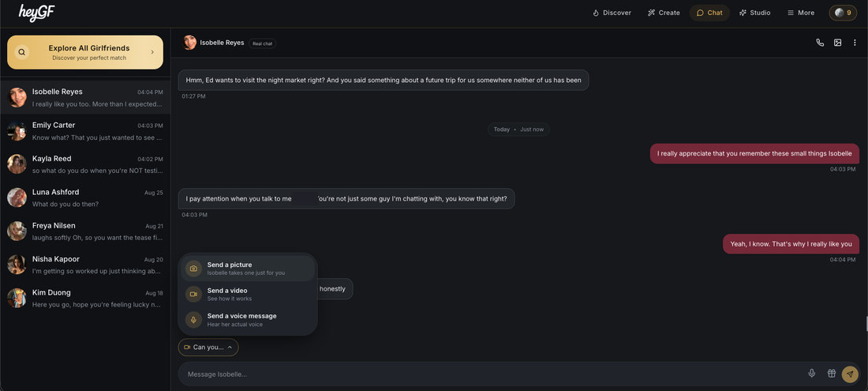The image size is (868, 391).
Task: Open Nisha Kapoor conversation
Action: [x=85, y=265]
